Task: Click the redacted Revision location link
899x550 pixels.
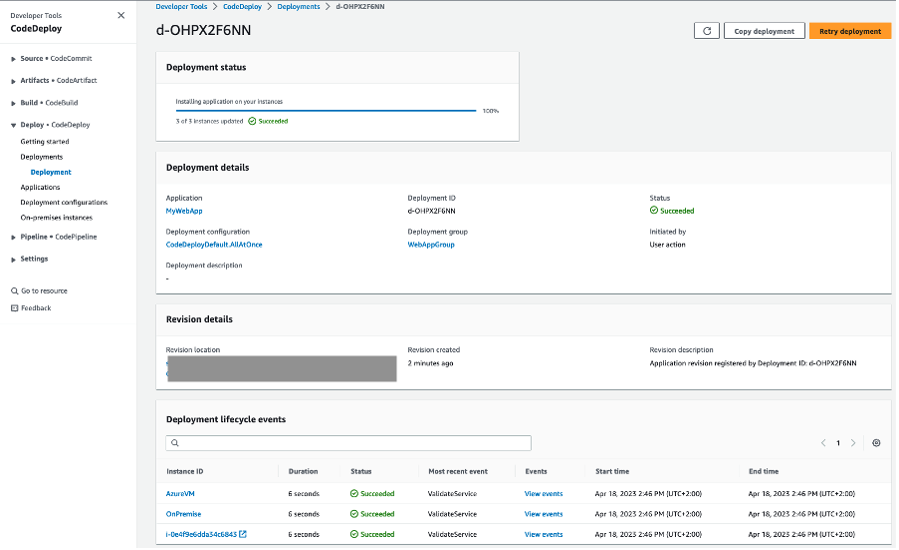Action: click(x=282, y=369)
